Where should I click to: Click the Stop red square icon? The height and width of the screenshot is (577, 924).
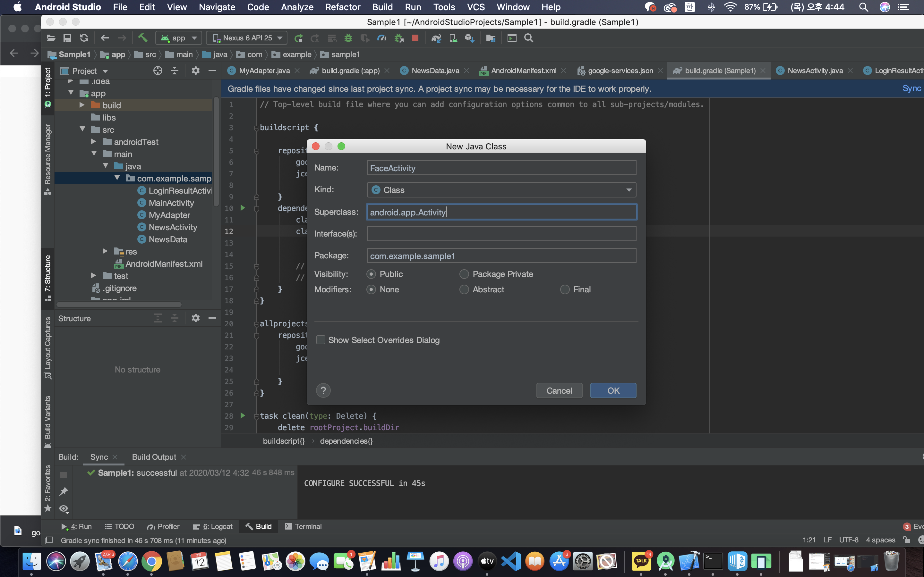415,38
